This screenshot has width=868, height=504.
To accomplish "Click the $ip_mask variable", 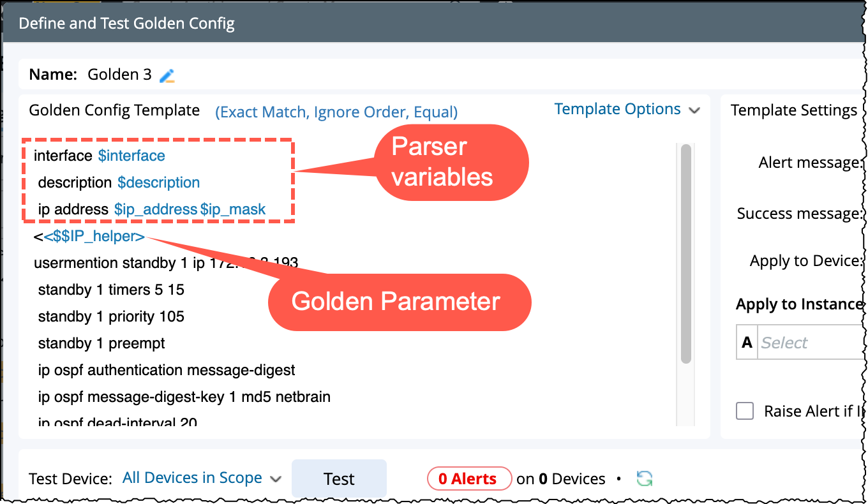I will click(234, 209).
